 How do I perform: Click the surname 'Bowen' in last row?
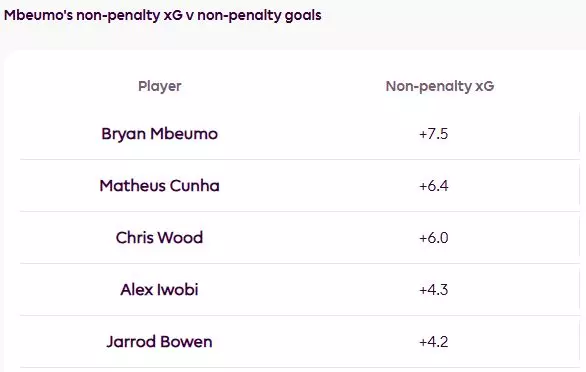coord(186,342)
